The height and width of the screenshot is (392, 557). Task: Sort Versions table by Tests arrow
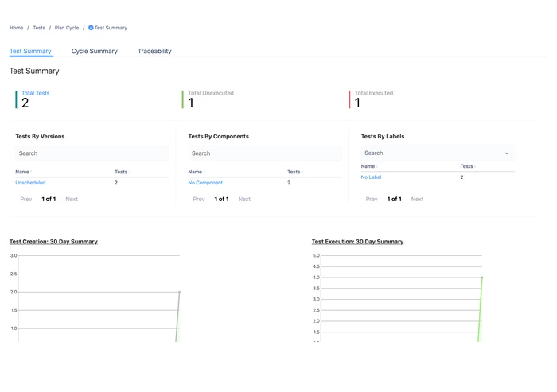tap(129, 173)
